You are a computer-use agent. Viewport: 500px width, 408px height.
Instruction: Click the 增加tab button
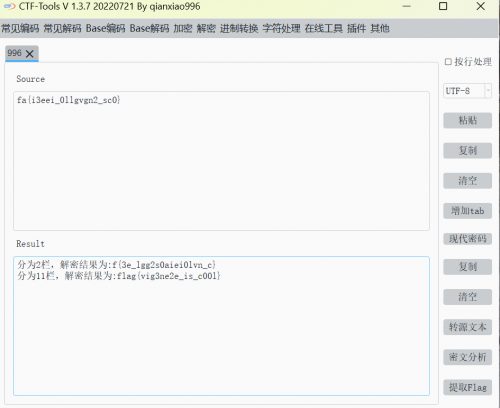pyautogui.click(x=467, y=211)
